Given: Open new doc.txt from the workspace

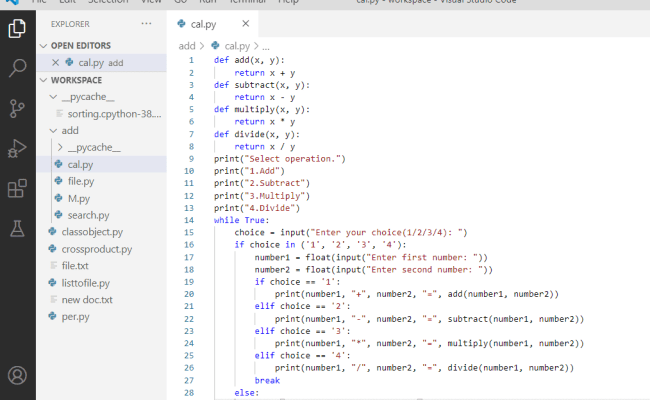Looking at the screenshot, I should tap(102, 299).
